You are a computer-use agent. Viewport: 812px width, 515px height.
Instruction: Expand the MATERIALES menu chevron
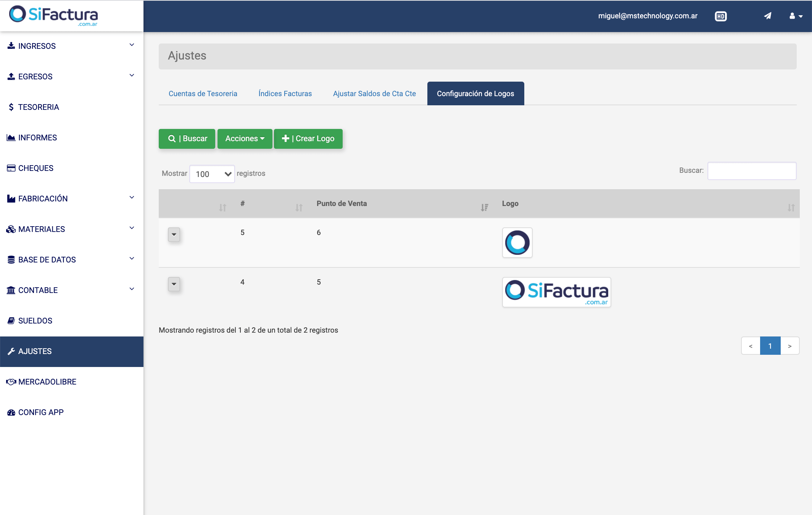(x=132, y=228)
